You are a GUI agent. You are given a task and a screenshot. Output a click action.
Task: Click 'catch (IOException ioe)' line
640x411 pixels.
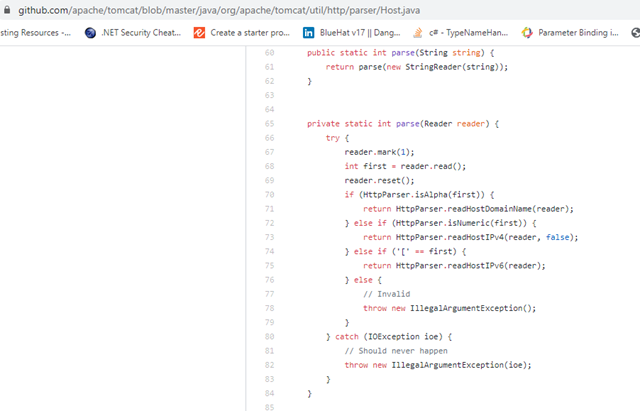[x=389, y=337]
